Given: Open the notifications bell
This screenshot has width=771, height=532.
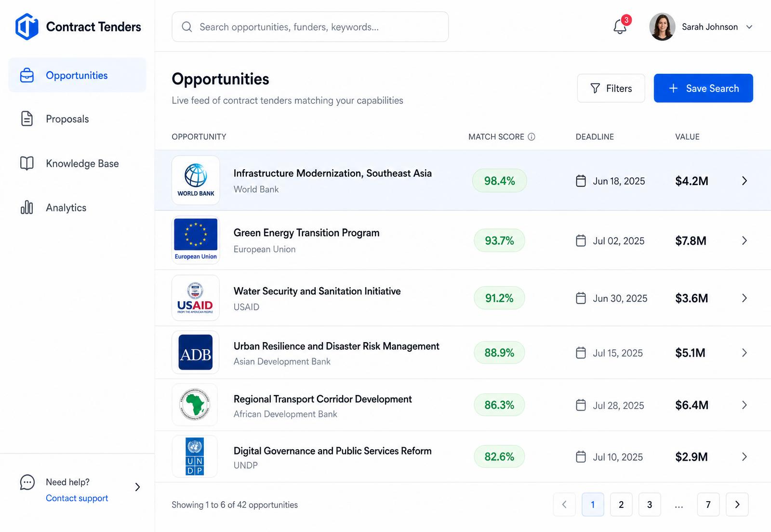Looking at the screenshot, I should click(x=620, y=27).
